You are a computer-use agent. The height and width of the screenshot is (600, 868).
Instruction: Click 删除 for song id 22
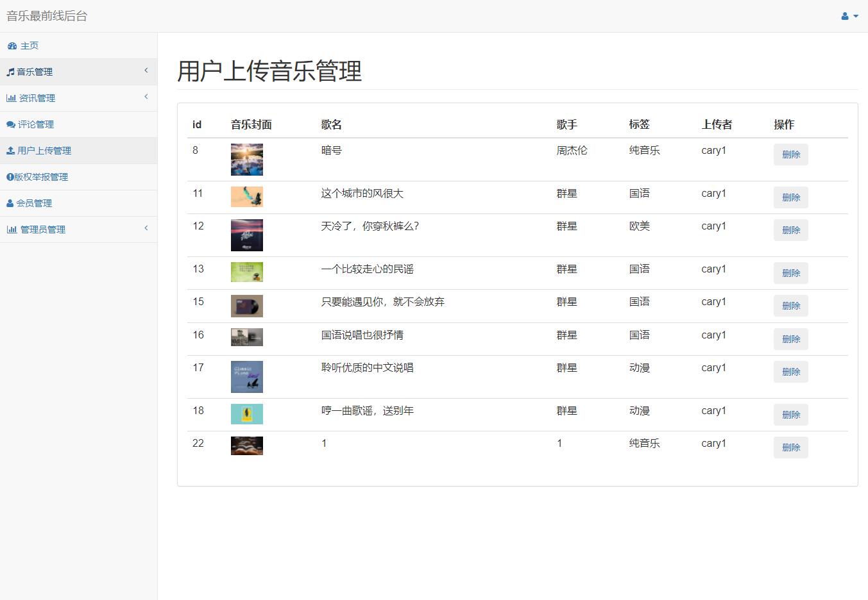[x=790, y=447]
